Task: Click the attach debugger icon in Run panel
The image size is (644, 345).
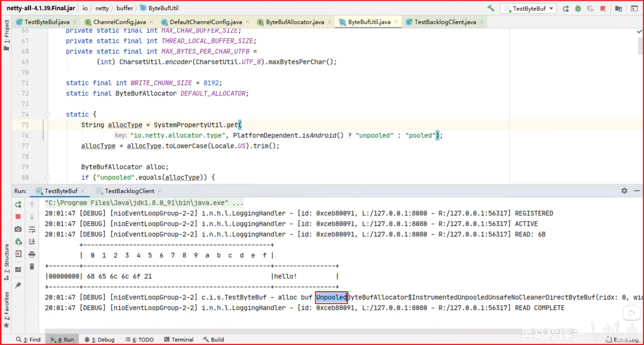Action: (18, 242)
